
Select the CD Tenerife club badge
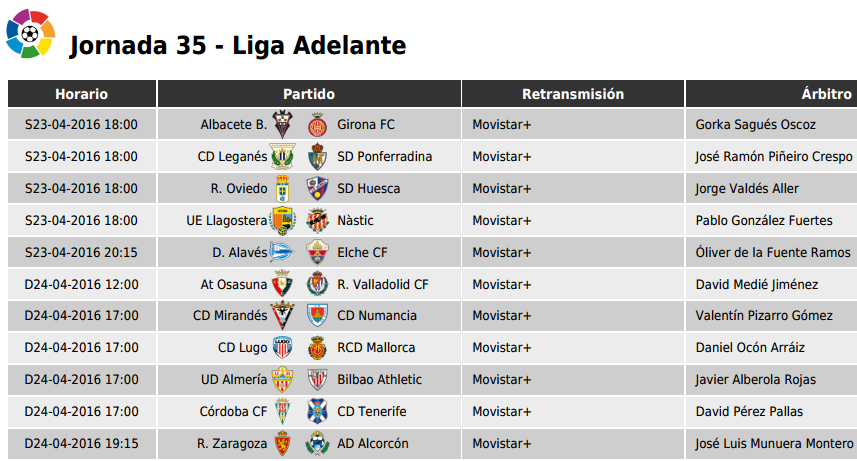point(317,411)
